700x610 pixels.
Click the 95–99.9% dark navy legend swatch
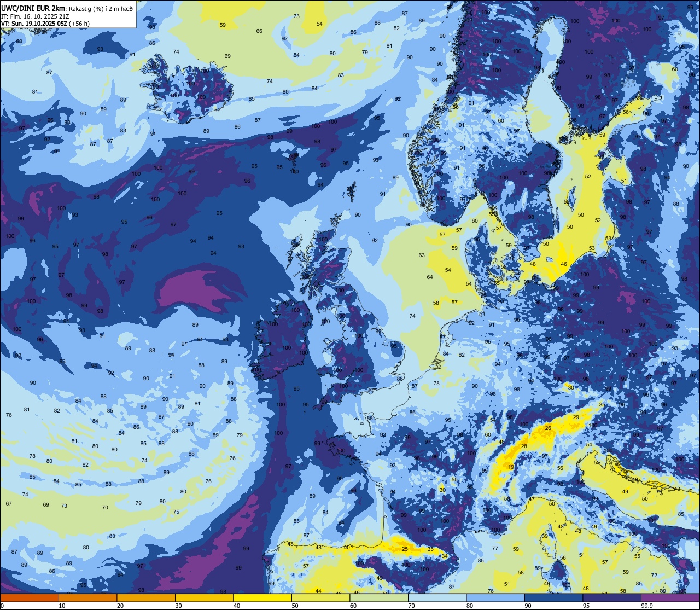point(612,598)
